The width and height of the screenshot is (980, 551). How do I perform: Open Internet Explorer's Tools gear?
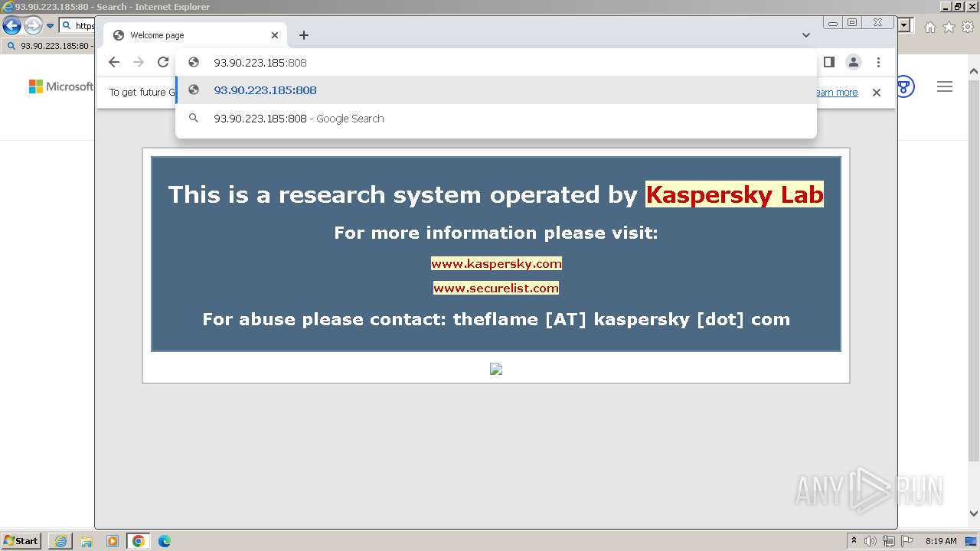pyautogui.click(x=968, y=27)
